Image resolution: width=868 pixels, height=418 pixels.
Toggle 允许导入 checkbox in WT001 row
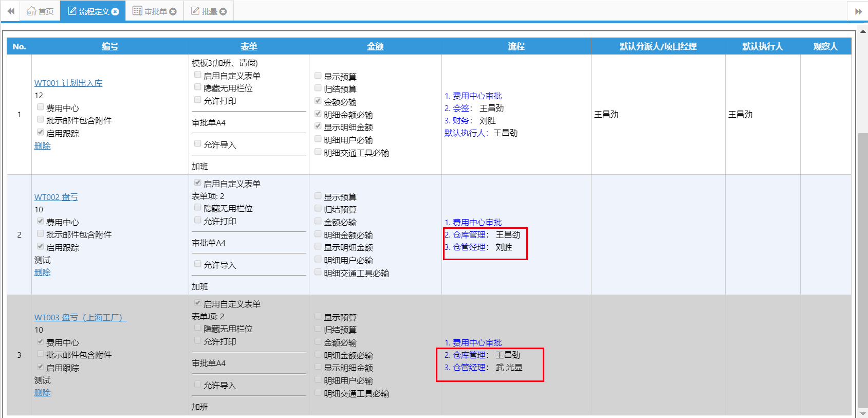pos(197,143)
